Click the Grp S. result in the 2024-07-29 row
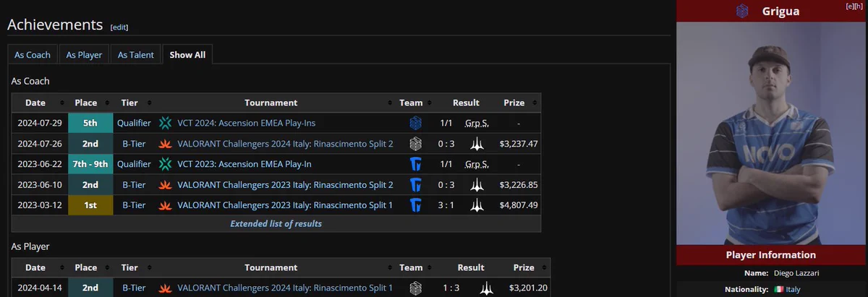This screenshot has width=868, height=297. (x=477, y=124)
